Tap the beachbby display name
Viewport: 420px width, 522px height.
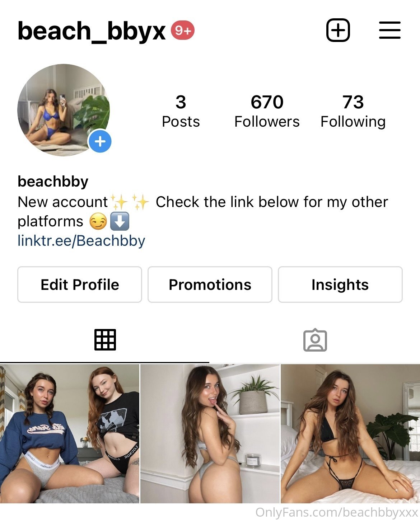coord(53,182)
